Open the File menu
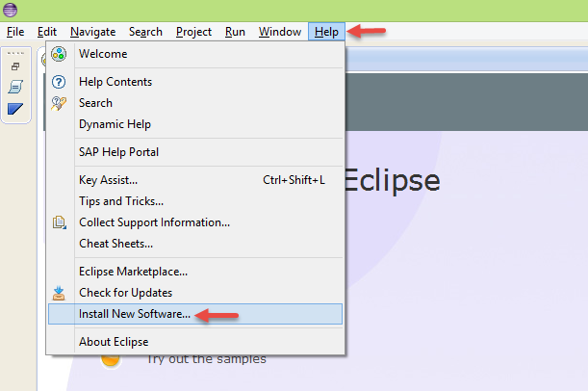 [15, 32]
